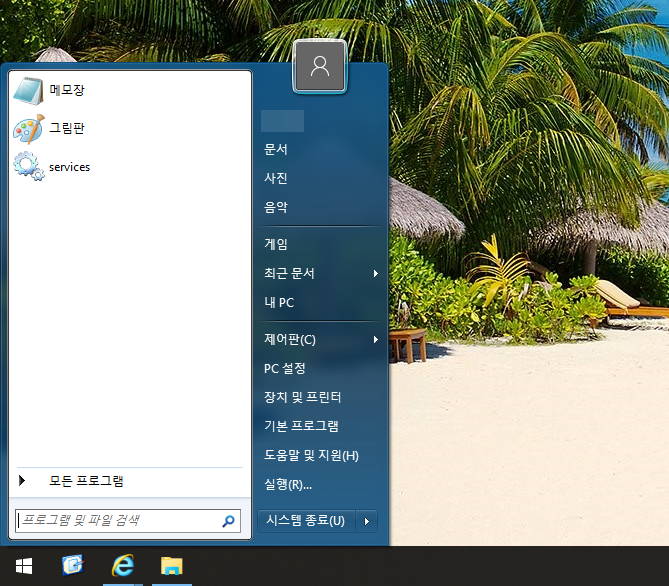The width and height of the screenshot is (669, 586).
Task: Expand 최근 문서 submenu arrow
Action: [375, 274]
